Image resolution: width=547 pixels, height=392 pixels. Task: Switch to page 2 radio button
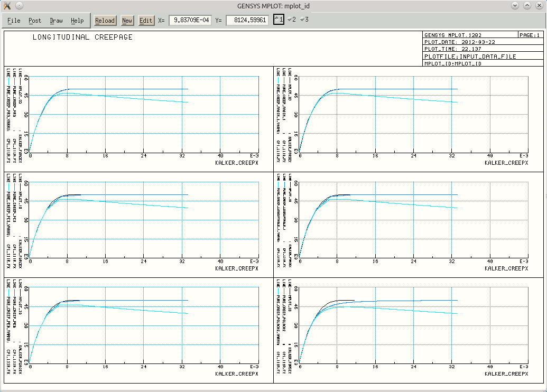tap(292, 20)
